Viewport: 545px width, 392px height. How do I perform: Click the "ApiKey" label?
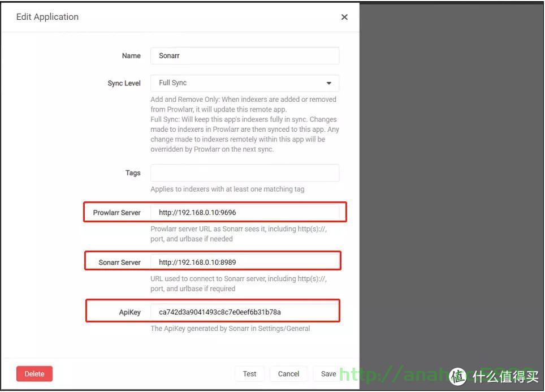pos(130,312)
